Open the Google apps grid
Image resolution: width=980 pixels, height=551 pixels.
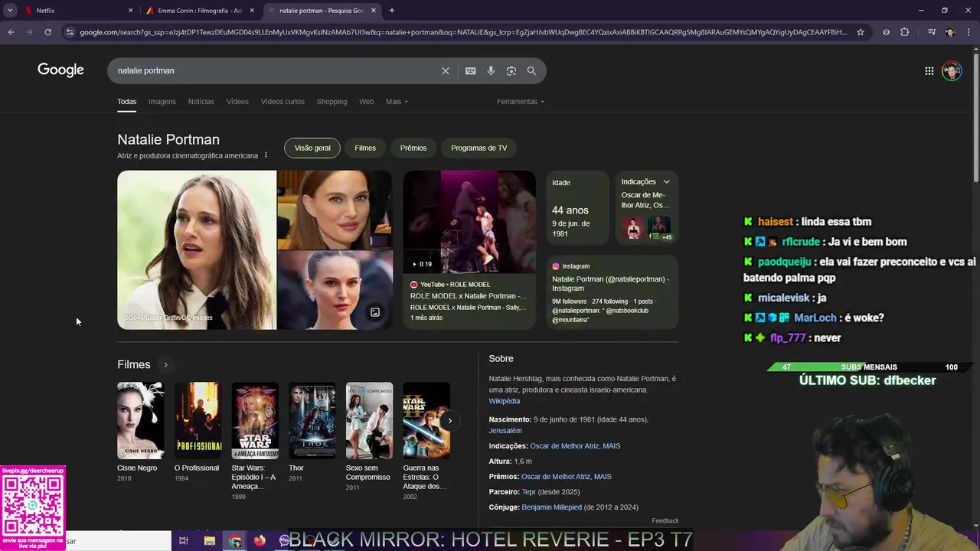(x=929, y=70)
